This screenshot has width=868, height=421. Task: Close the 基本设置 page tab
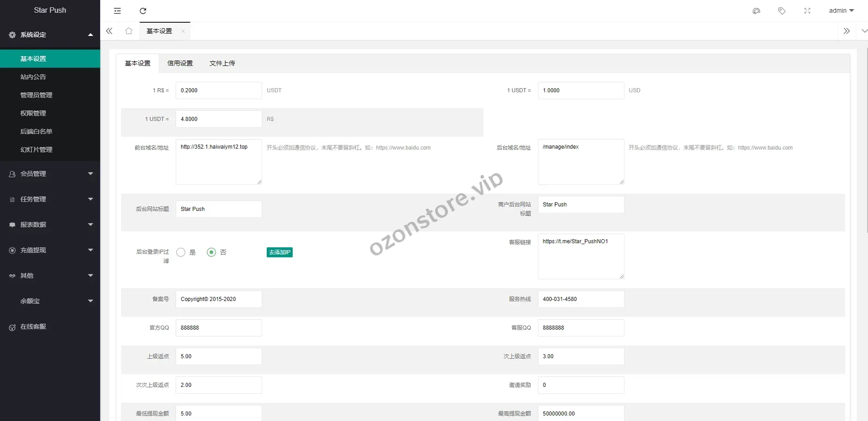tap(183, 31)
